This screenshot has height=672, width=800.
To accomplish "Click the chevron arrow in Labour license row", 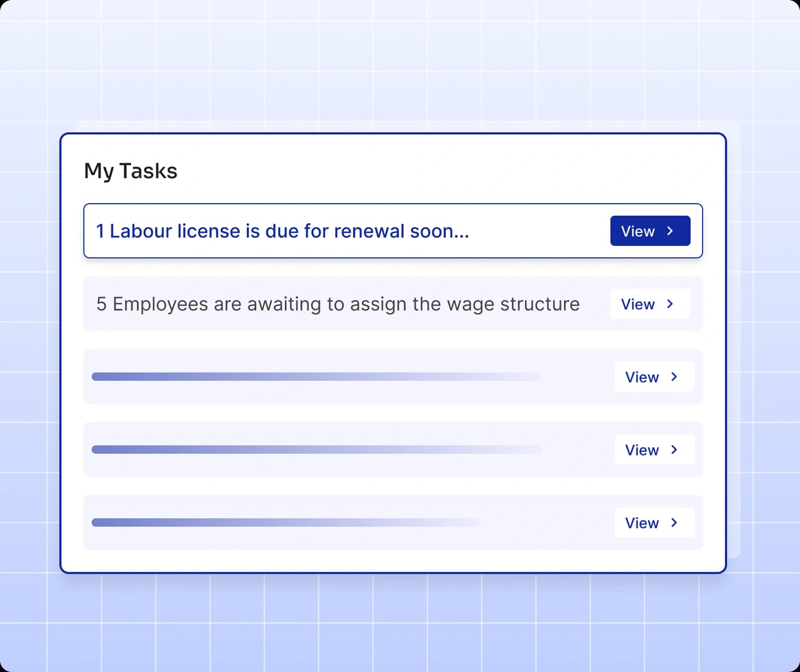I will tap(670, 231).
